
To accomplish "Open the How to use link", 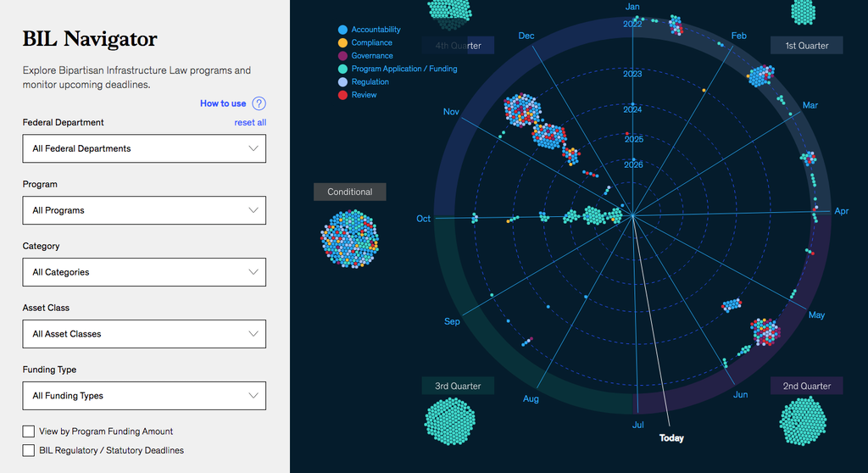I will (223, 103).
